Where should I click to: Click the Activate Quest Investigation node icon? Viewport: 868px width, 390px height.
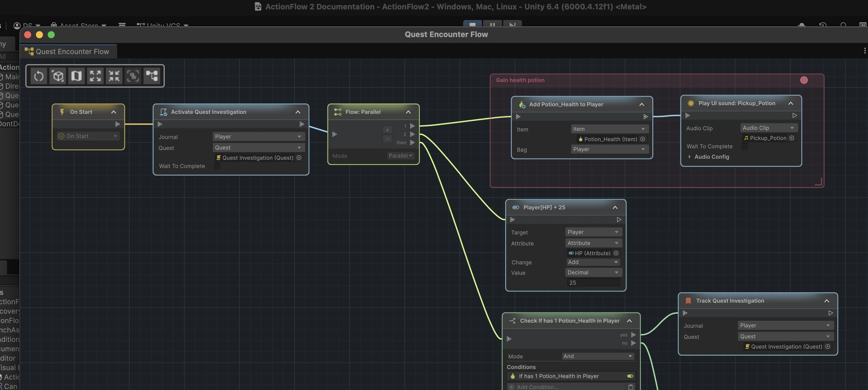(163, 112)
